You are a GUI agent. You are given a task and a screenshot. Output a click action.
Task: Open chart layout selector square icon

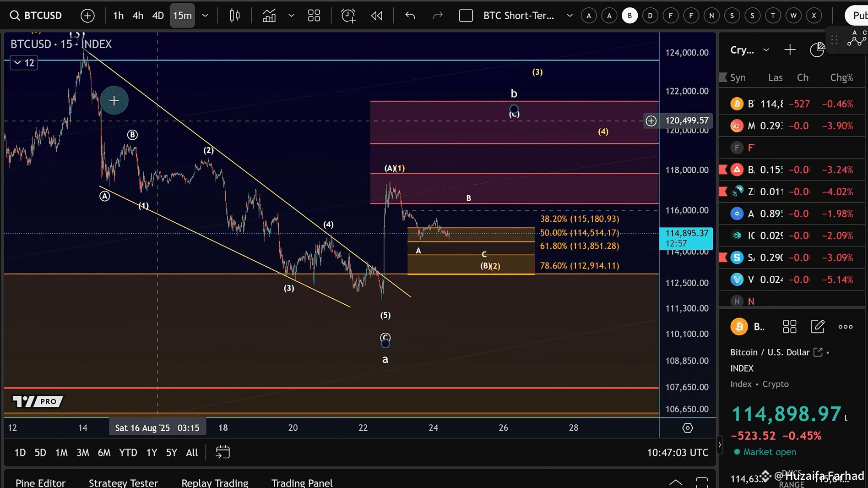point(466,16)
